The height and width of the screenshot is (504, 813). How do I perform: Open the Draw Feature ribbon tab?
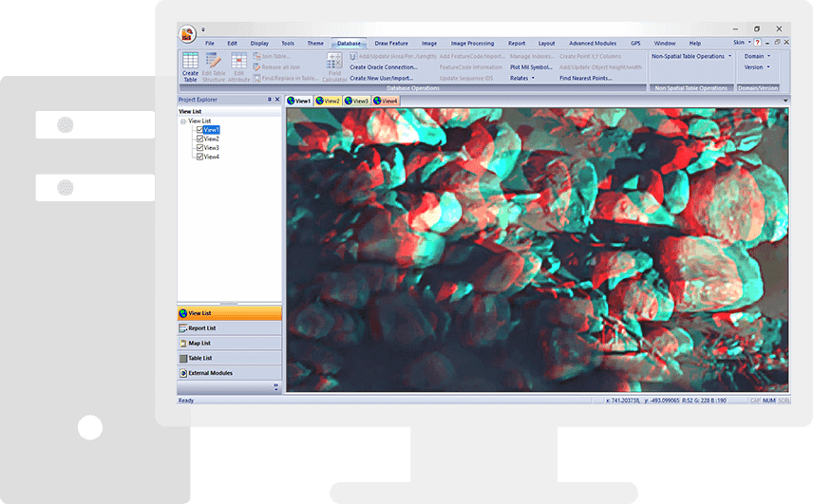(x=390, y=43)
